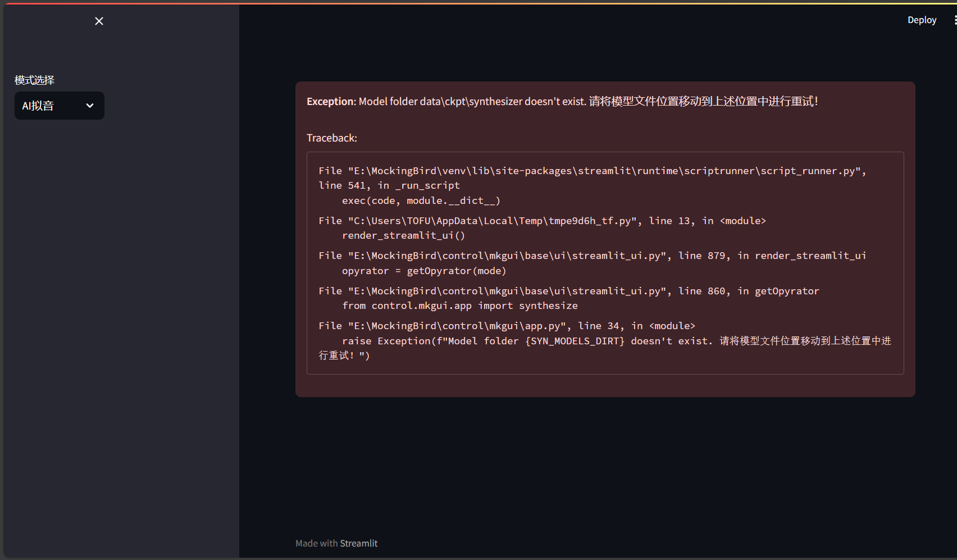The image size is (957, 560).
Task: Click the script_runner.py traceback line
Action: [593, 178]
